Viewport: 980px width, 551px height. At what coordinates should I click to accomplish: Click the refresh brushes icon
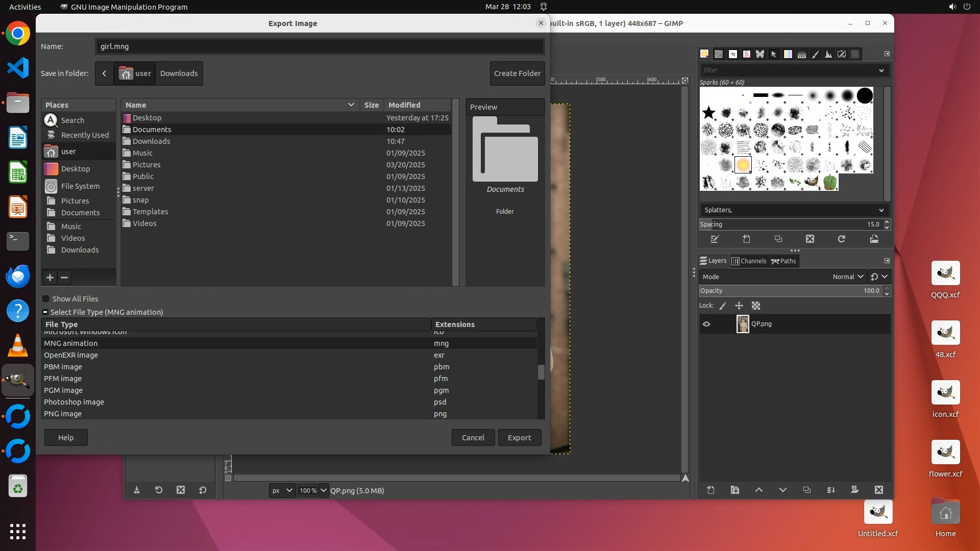842,239
